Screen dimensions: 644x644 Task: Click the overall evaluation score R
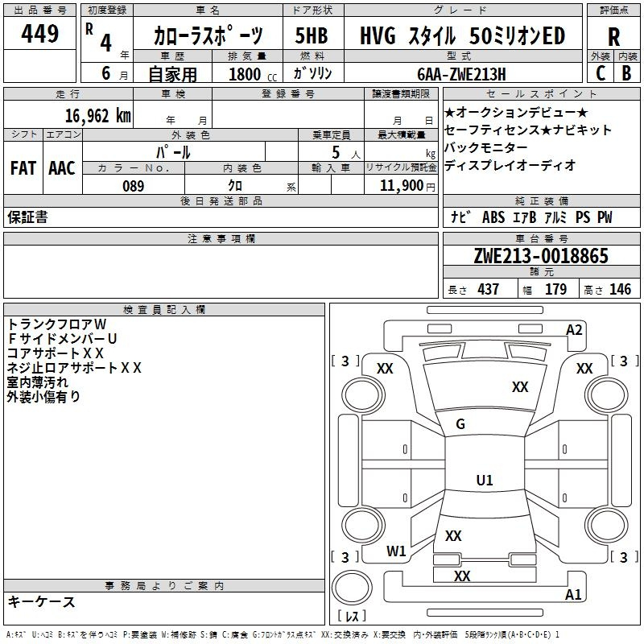tap(613, 36)
